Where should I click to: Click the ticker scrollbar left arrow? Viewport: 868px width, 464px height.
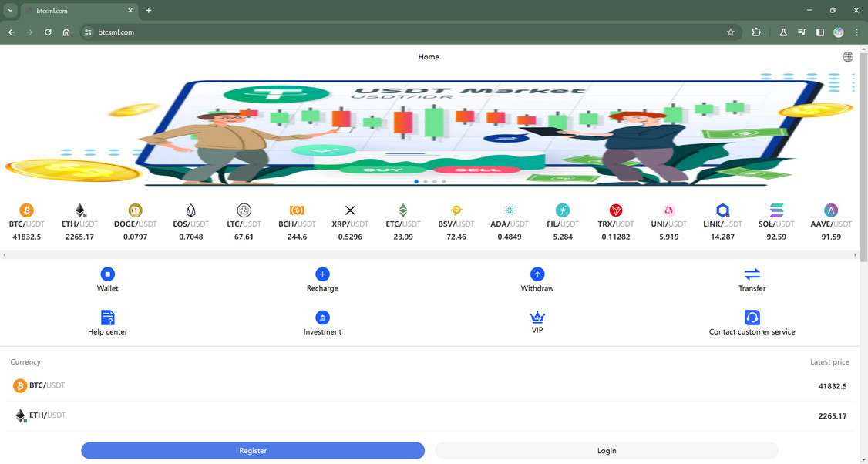pos(4,255)
